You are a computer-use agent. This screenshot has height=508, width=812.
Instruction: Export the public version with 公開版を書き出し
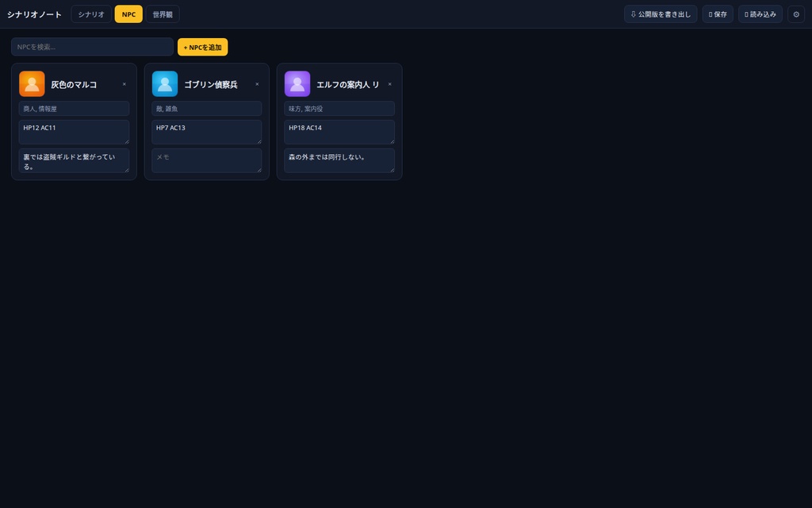pyautogui.click(x=661, y=14)
